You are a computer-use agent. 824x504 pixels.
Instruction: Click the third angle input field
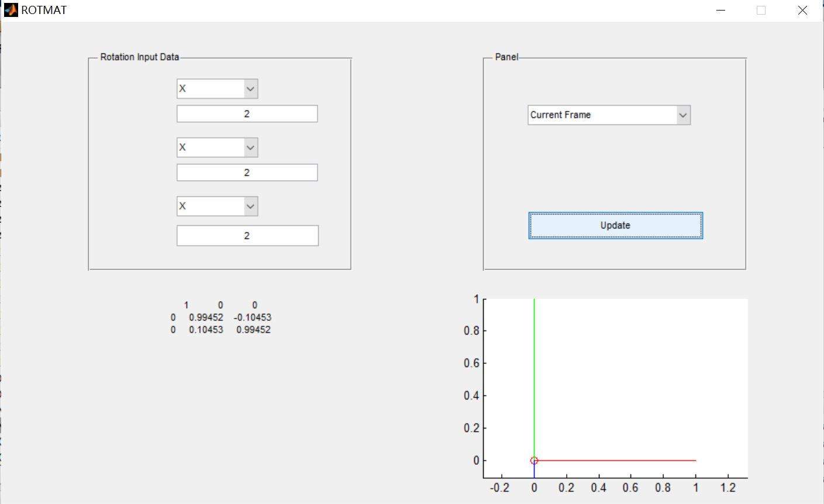click(247, 236)
